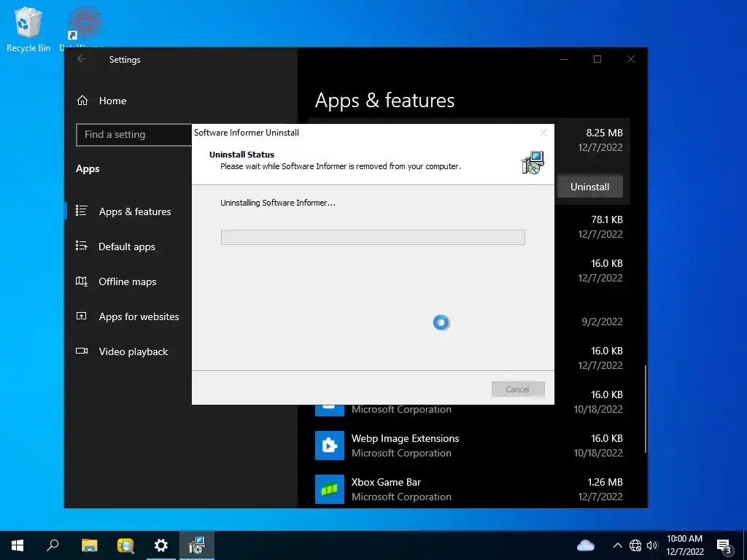Click the uninstall progress bar
The width and height of the screenshot is (747, 560).
(x=373, y=237)
